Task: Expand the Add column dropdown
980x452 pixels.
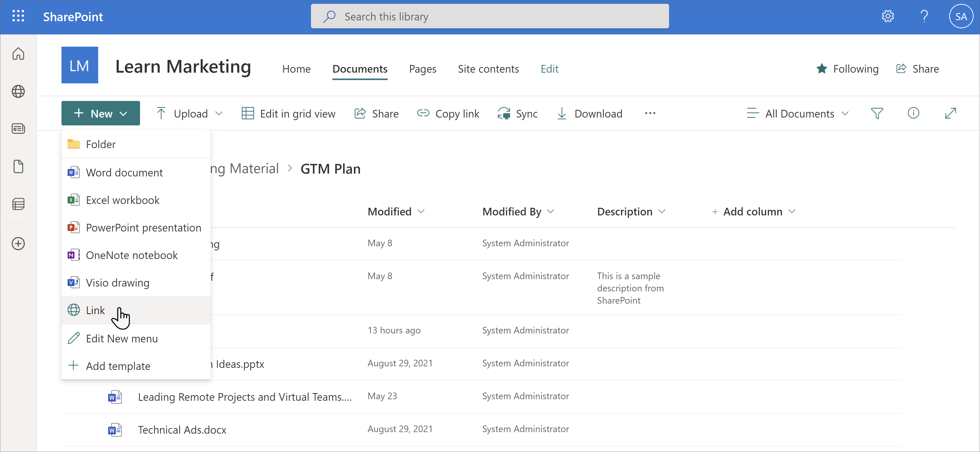Action: click(x=753, y=211)
